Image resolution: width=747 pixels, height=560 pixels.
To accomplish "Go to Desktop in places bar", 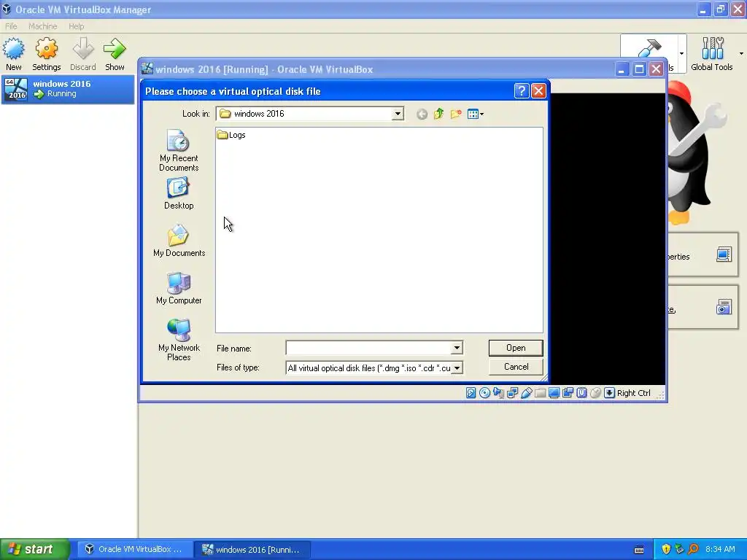I will point(179,193).
